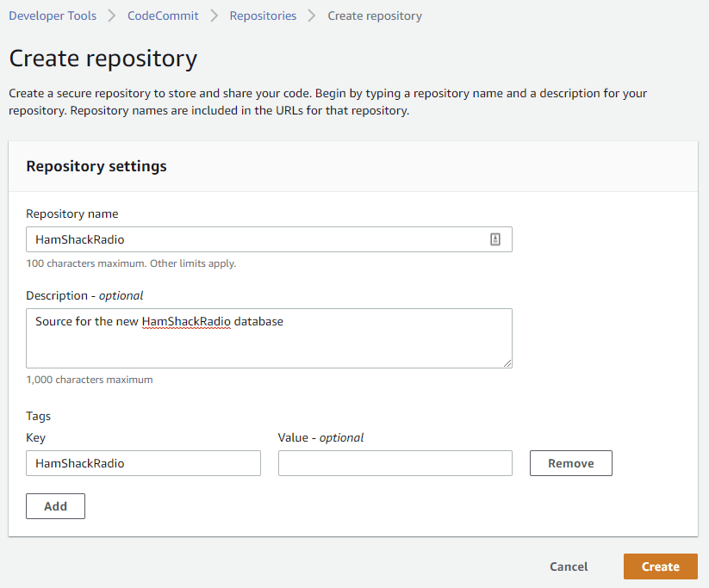Click the chevron after Repositories breadcrumb

point(312,15)
